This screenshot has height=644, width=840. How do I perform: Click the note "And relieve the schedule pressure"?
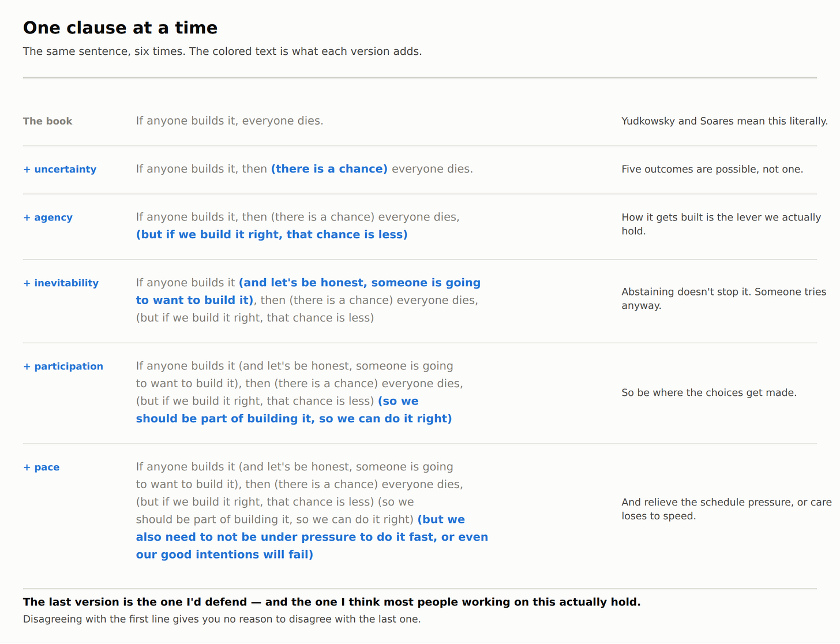[x=707, y=503]
